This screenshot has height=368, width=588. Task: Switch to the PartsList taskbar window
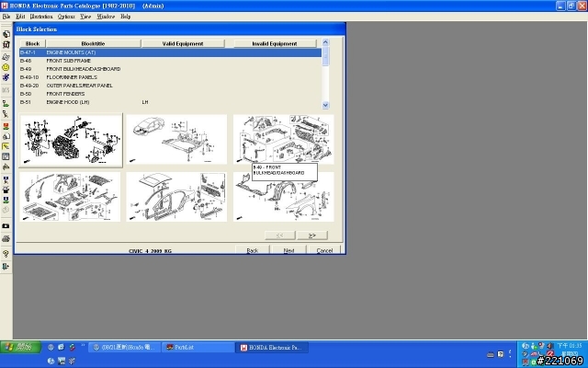tap(198, 348)
